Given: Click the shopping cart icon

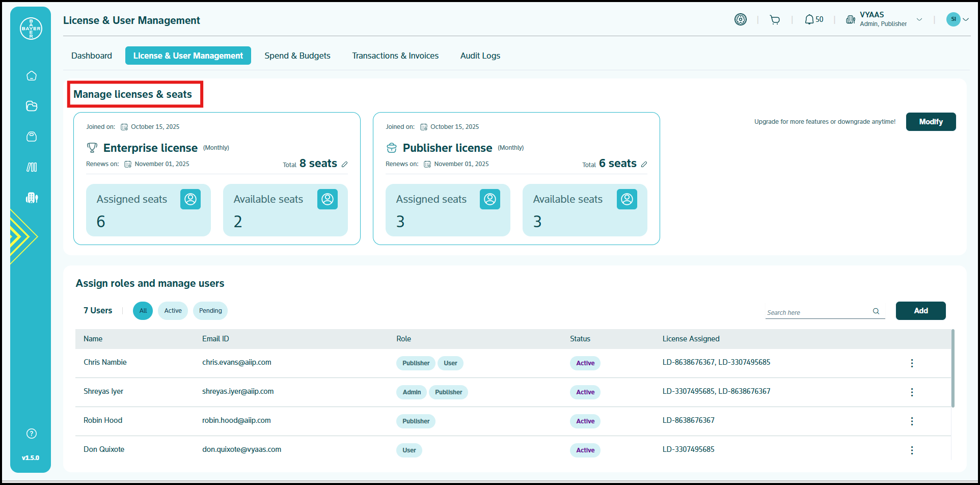Looking at the screenshot, I should click(x=775, y=20).
